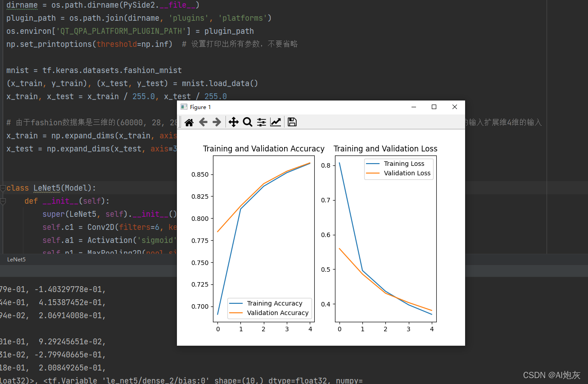
Task: Go back to previous plot view
Action: (x=203, y=122)
